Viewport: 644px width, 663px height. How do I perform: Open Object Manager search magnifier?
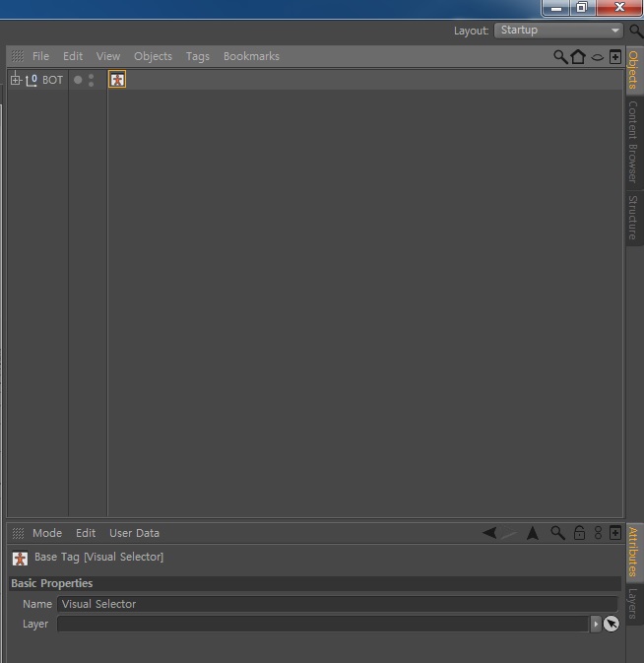coord(560,57)
